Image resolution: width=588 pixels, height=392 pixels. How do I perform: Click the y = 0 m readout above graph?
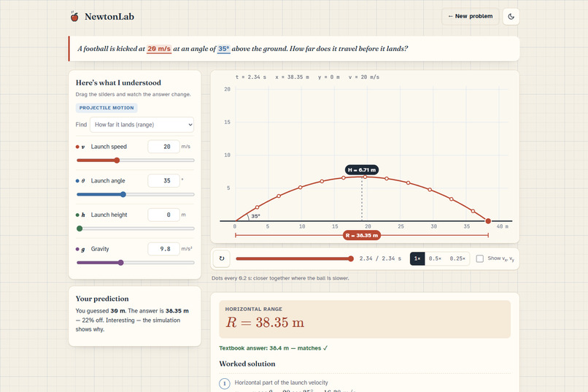[329, 77]
